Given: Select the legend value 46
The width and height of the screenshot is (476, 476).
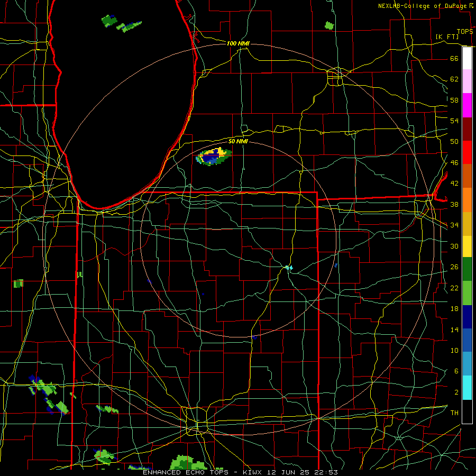Looking at the screenshot, I should click(454, 163).
